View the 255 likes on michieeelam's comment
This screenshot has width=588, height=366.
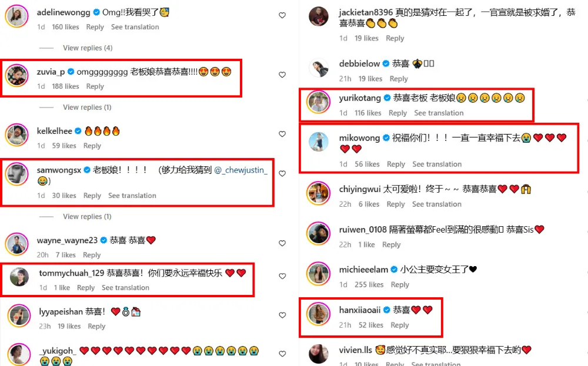(369, 285)
